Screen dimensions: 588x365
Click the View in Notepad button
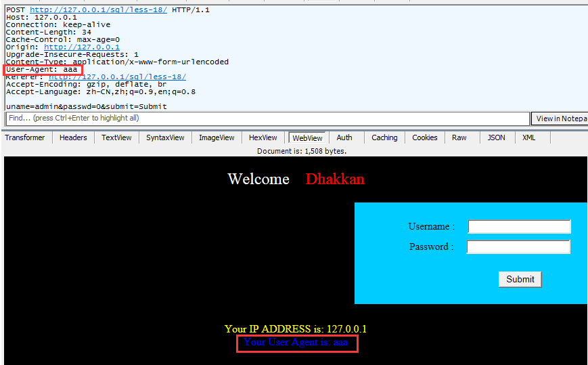pos(560,119)
